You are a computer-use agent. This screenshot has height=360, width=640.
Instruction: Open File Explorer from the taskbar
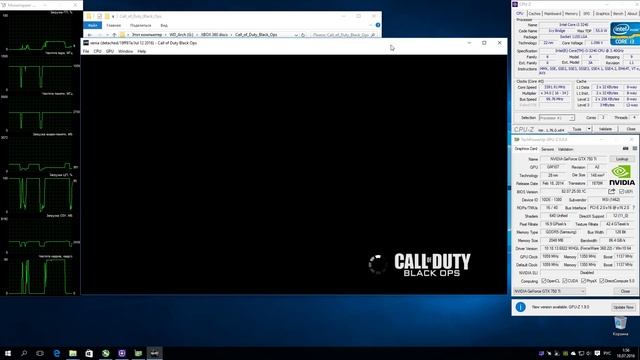[73, 353]
